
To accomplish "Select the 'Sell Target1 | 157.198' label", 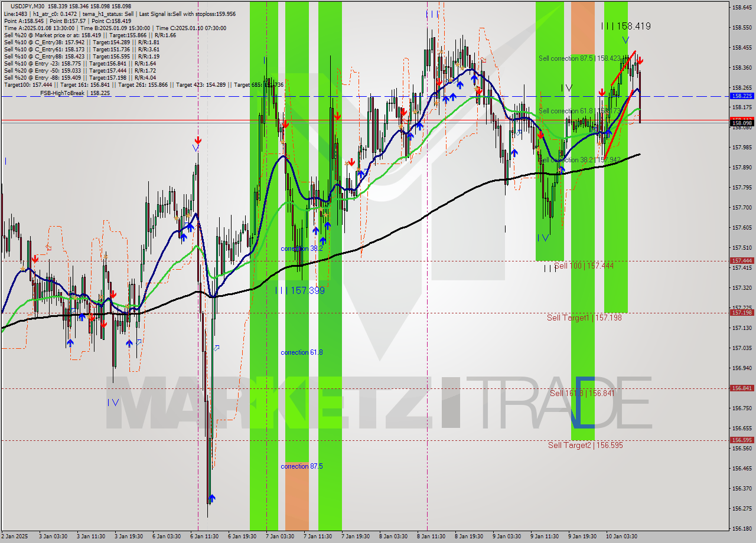I will (584, 318).
